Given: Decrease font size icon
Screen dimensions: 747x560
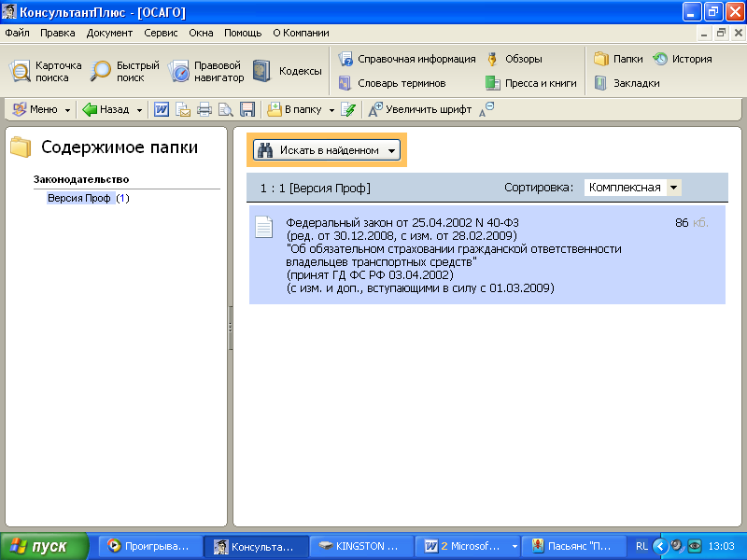Looking at the screenshot, I should click(x=486, y=109).
